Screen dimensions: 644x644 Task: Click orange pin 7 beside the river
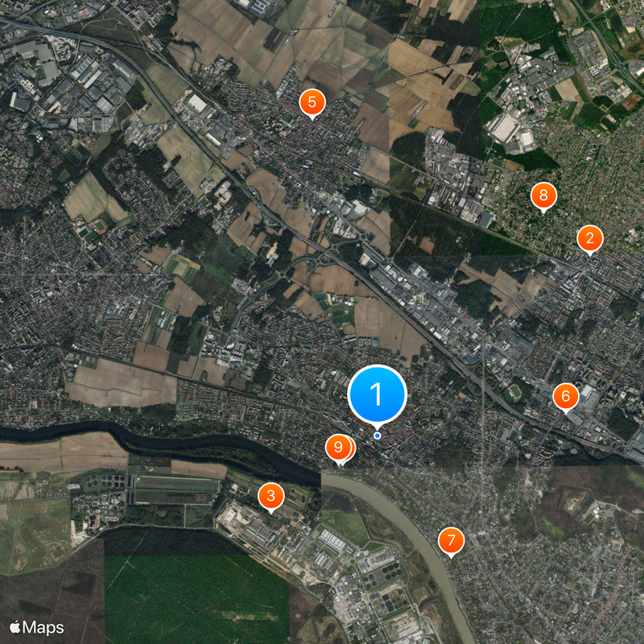[x=451, y=540]
